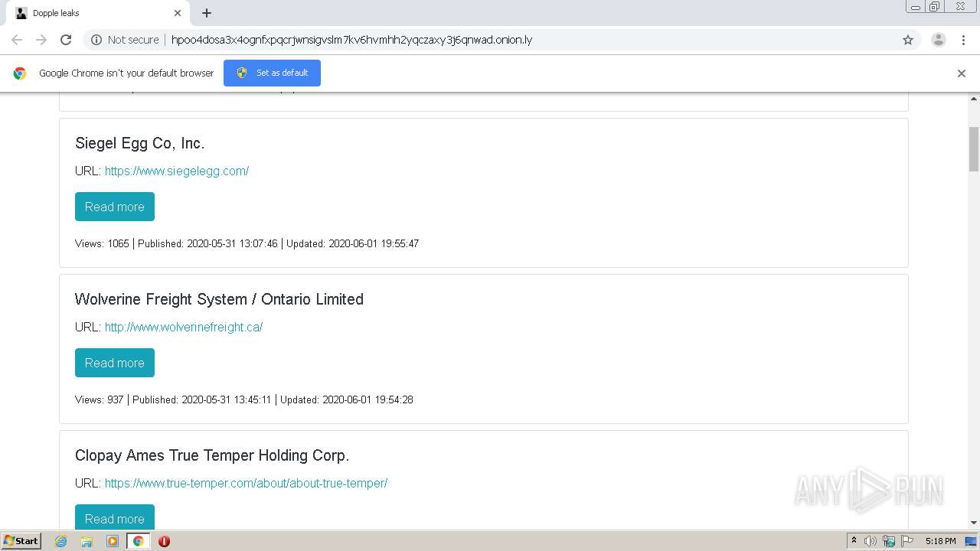
Task: Read more about Siegel Egg Co
Action: 115,207
